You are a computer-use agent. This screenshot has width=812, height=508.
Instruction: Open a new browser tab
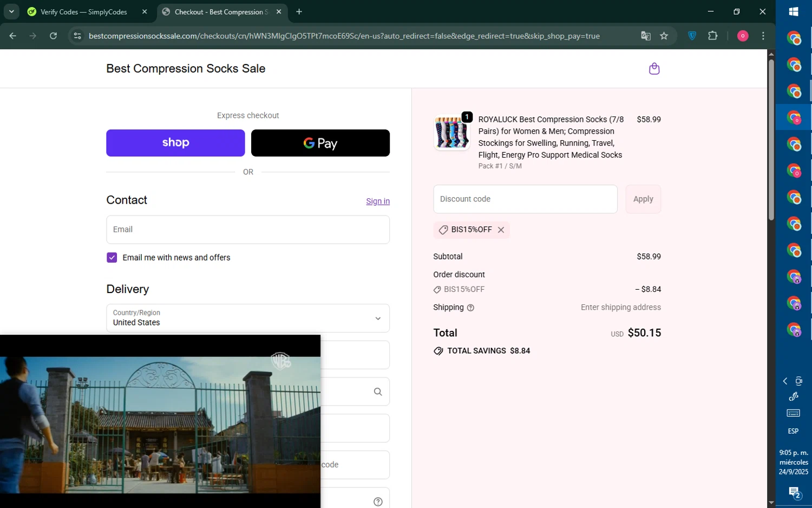299,11
